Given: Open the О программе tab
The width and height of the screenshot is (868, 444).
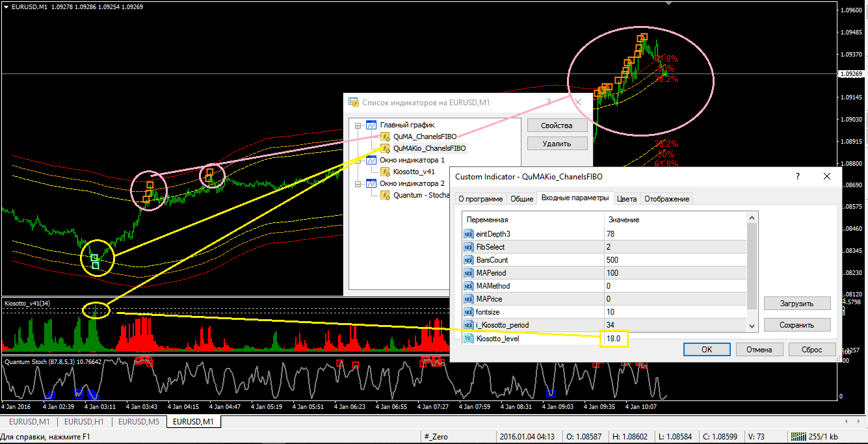Looking at the screenshot, I should (480, 199).
